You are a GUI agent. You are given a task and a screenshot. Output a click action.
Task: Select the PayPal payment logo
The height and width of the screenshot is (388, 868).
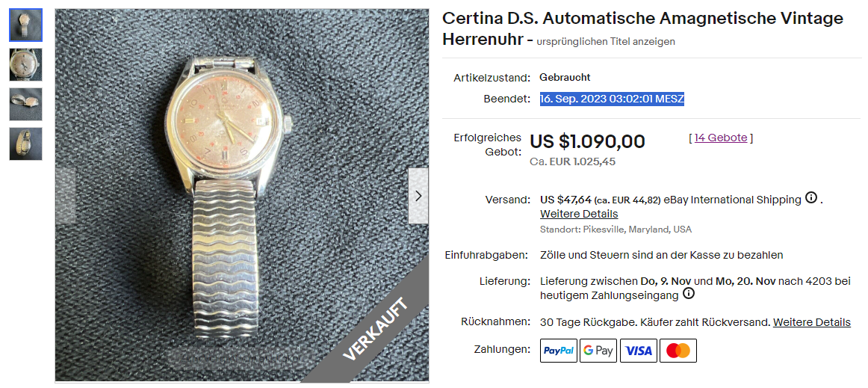(x=559, y=351)
